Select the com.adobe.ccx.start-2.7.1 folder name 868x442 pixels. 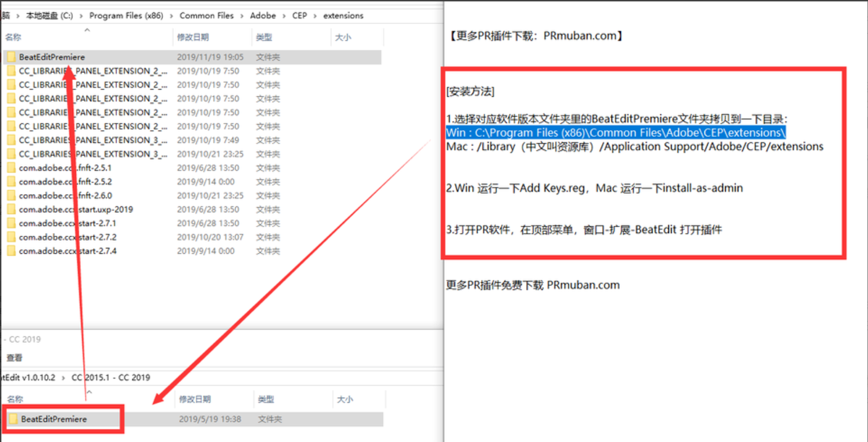[67, 223]
